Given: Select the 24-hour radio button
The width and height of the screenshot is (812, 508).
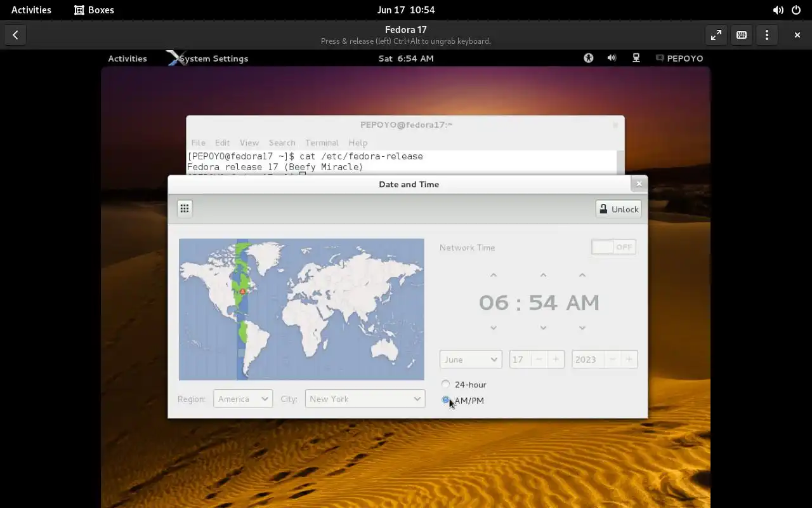Looking at the screenshot, I should (x=446, y=384).
